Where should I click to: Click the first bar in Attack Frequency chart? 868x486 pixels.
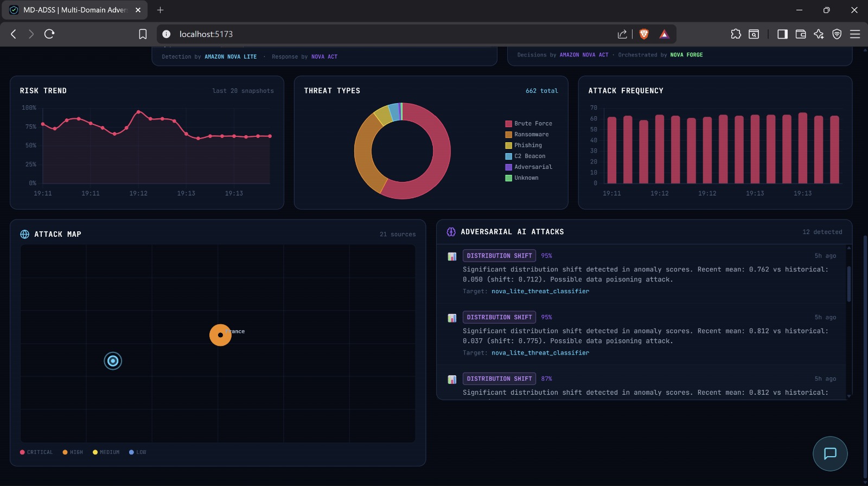point(612,150)
